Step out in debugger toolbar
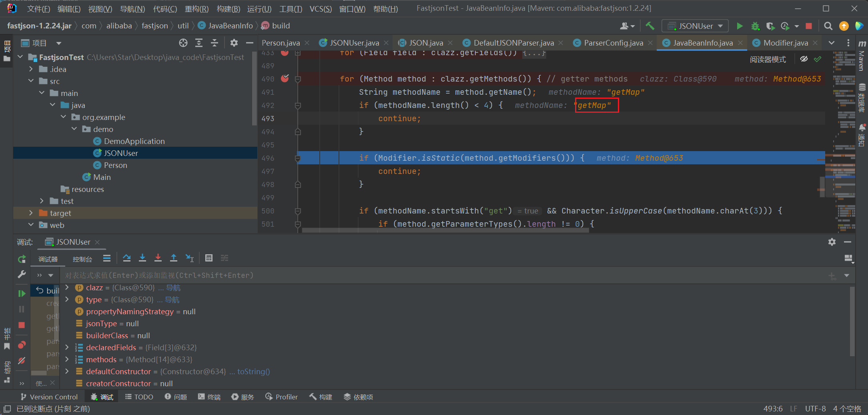The width and height of the screenshot is (868, 415). [x=174, y=258]
